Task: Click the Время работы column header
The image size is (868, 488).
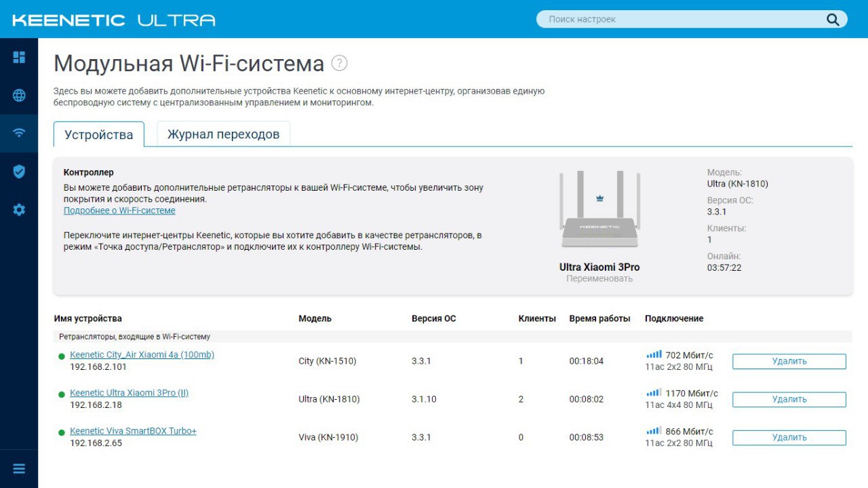Action: coord(599,318)
